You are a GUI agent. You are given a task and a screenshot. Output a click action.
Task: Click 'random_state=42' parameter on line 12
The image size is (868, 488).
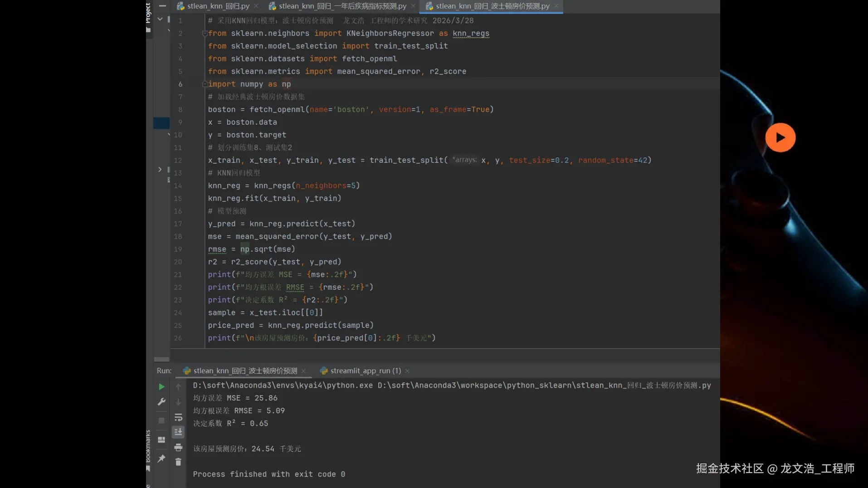pos(613,161)
